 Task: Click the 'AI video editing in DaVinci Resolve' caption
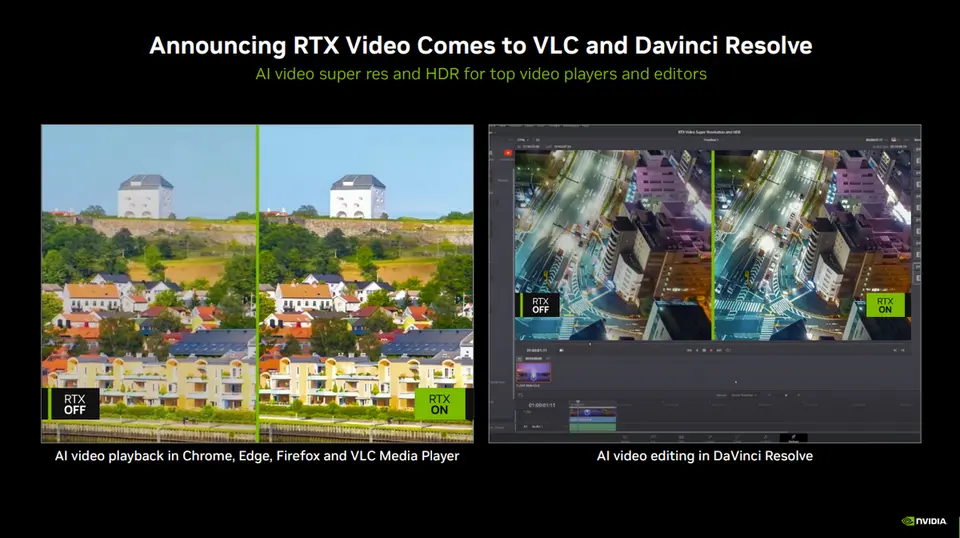tap(705, 456)
